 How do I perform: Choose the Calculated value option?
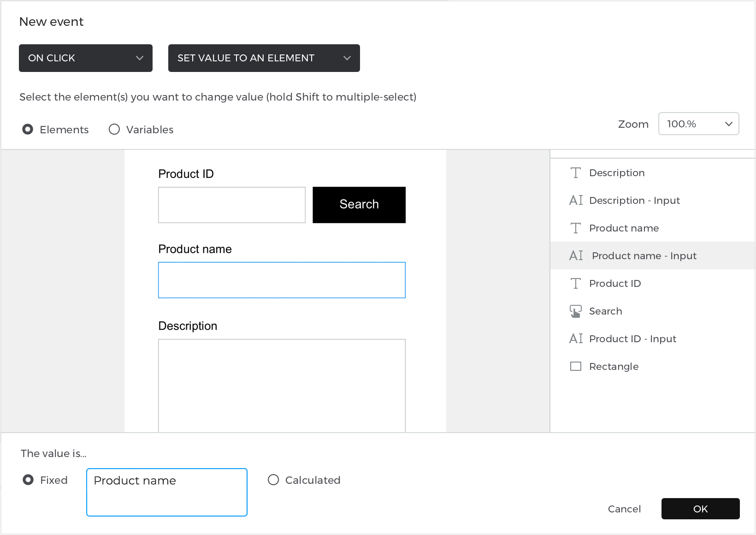(273, 480)
